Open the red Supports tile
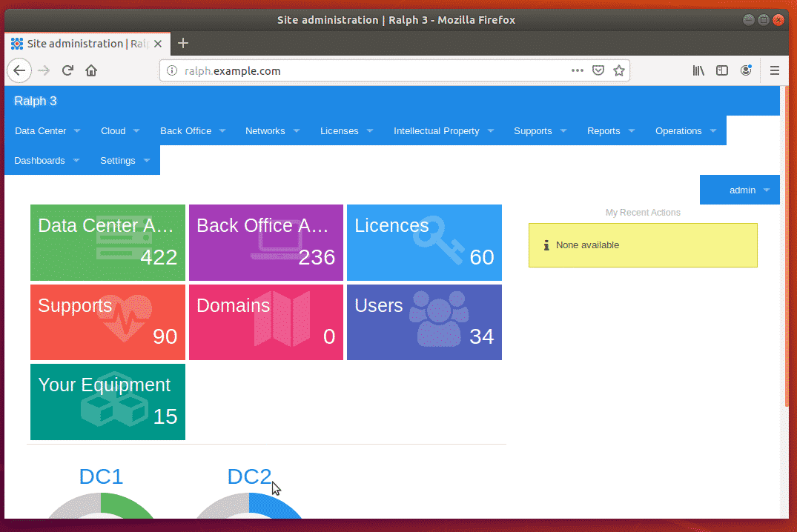Viewport: 797px width, 532px height. point(108,322)
